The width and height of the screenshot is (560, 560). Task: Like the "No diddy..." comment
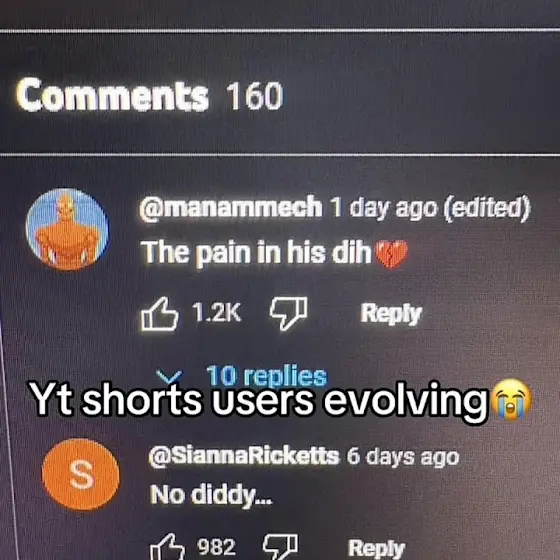point(167,547)
